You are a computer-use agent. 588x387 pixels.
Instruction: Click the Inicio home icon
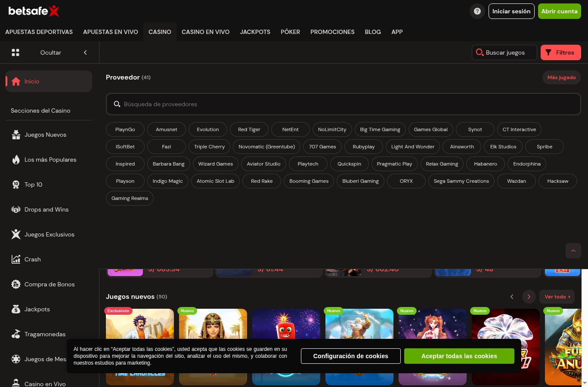pyautogui.click(x=16, y=81)
